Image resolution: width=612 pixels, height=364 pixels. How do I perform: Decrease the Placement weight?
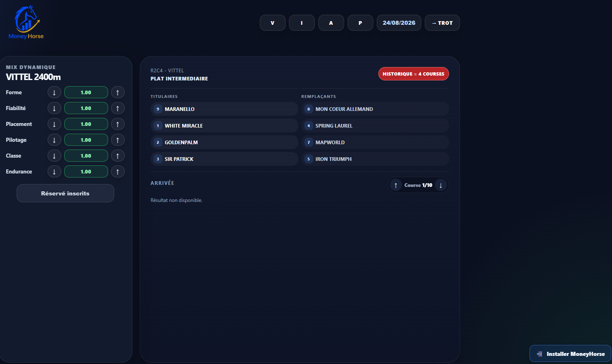tap(54, 124)
